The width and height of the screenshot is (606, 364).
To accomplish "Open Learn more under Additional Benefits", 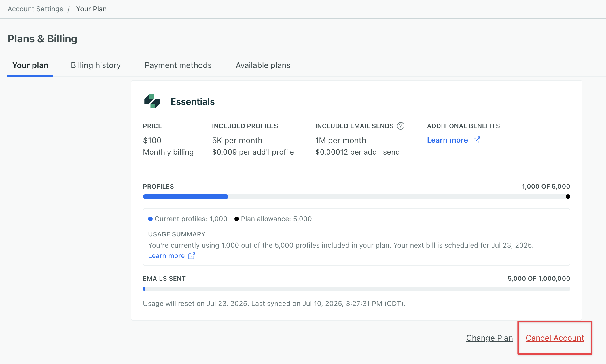I will [x=447, y=140].
